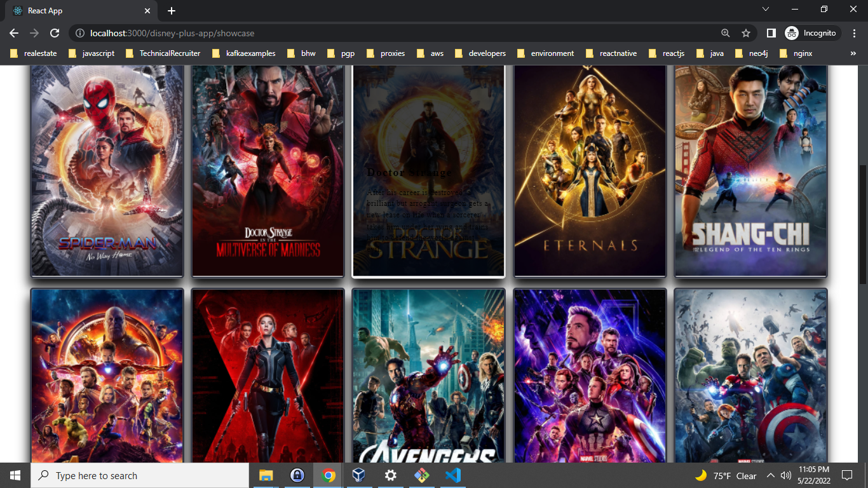This screenshot has width=868, height=488.
Task: Open the weather widget showing 75°F Clear
Action: (x=726, y=475)
